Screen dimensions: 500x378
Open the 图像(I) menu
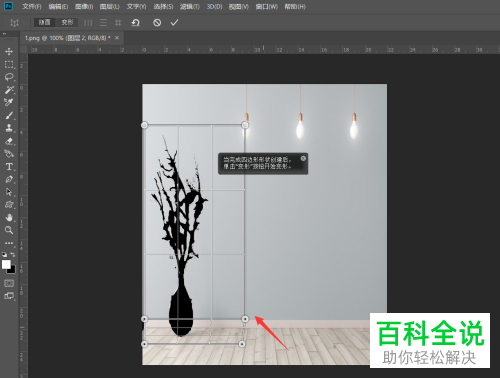84,6
